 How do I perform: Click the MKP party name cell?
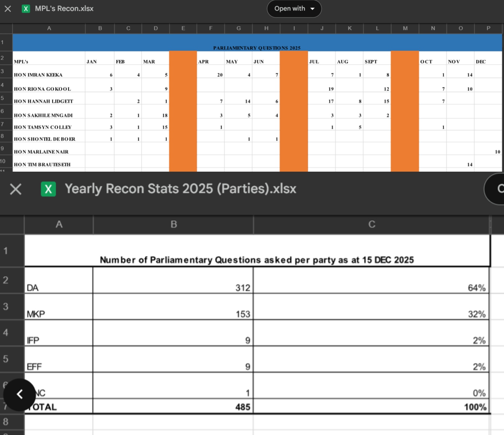[59, 307]
